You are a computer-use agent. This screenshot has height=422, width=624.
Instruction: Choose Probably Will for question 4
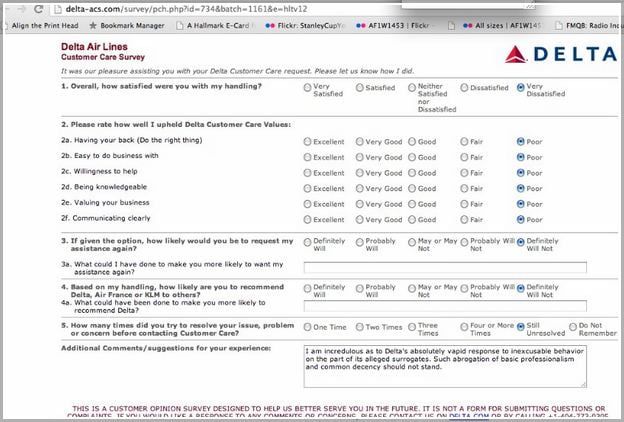coord(359,289)
